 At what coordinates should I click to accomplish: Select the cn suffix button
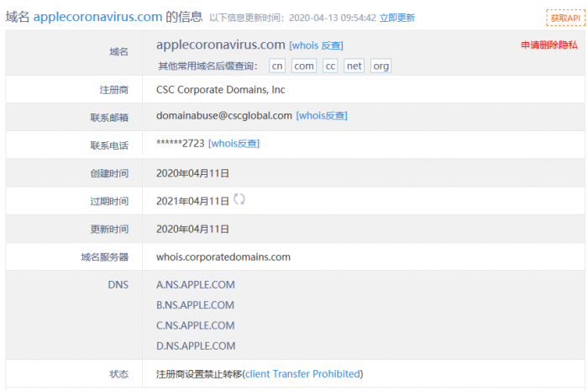[x=277, y=66]
